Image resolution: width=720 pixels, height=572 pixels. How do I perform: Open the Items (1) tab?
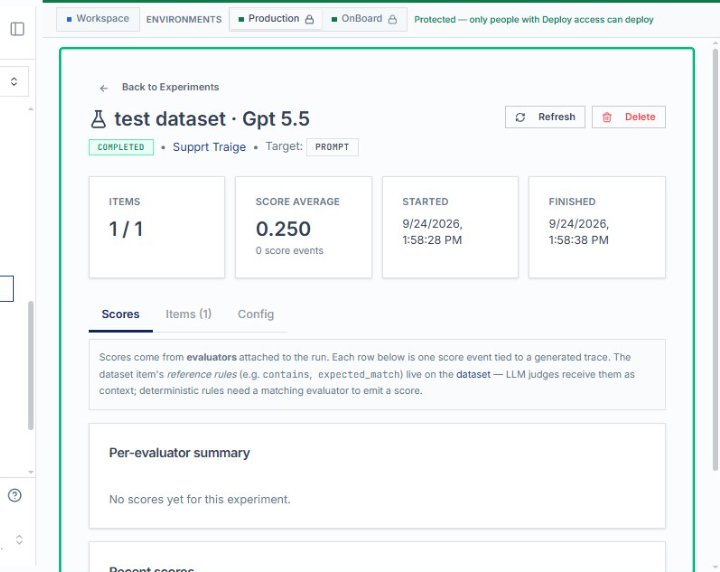[x=188, y=314]
